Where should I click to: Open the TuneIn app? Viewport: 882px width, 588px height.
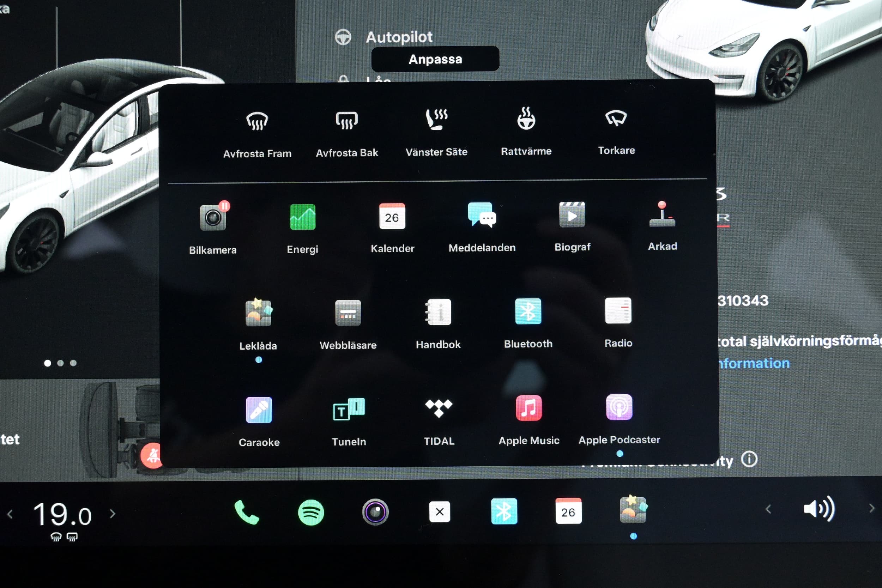pos(349,422)
